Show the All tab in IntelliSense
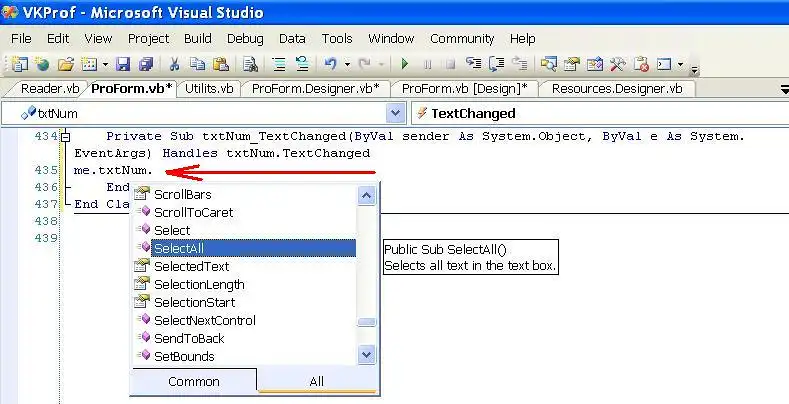The width and height of the screenshot is (789, 404). 316,381
